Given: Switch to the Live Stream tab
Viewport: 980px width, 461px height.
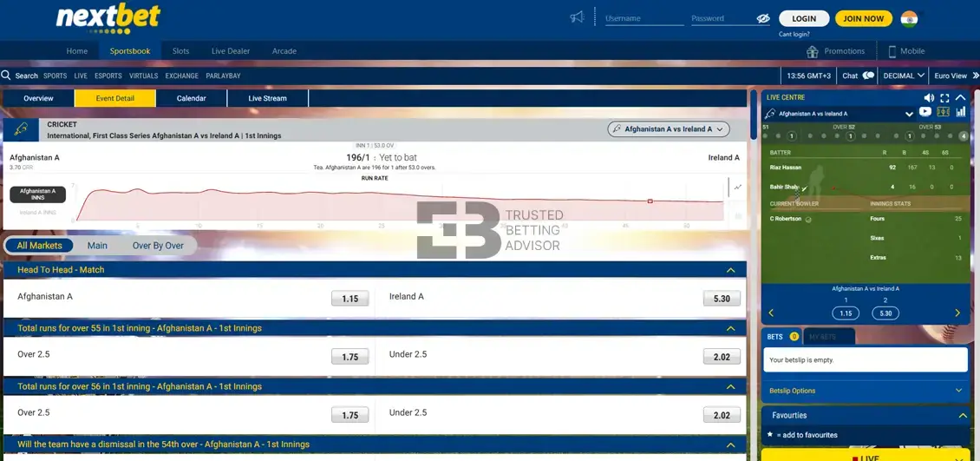Looking at the screenshot, I should tap(267, 98).
